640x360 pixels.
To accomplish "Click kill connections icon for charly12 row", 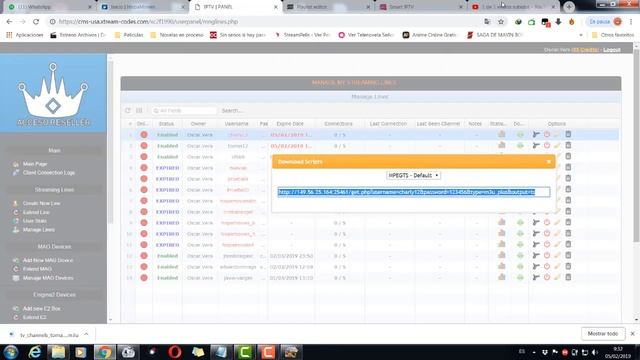I will click(x=536, y=134).
